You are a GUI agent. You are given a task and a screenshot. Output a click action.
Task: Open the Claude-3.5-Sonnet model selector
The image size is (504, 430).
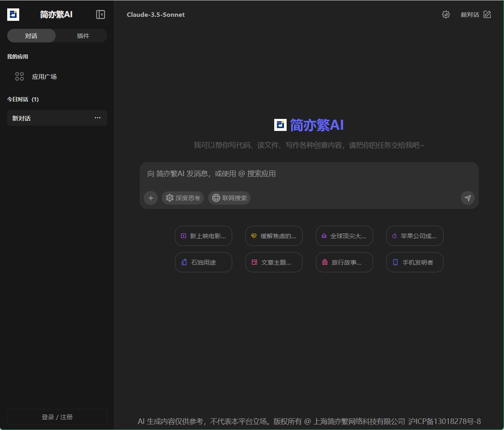156,14
